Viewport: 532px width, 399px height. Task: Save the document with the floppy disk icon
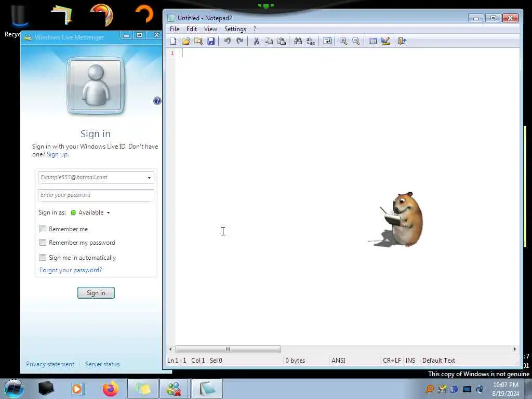[x=211, y=41]
